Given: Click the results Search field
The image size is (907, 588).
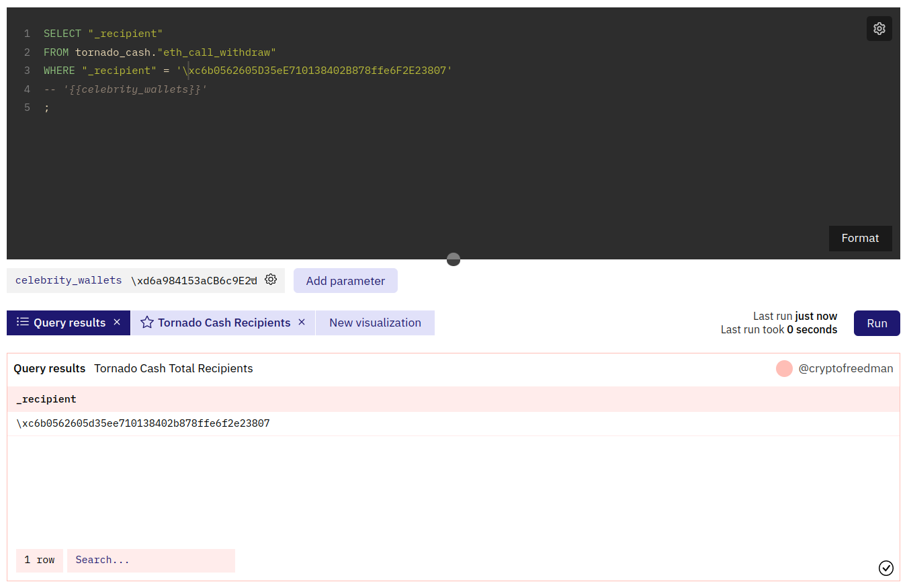Looking at the screenshot, I should tap(151, 560).
